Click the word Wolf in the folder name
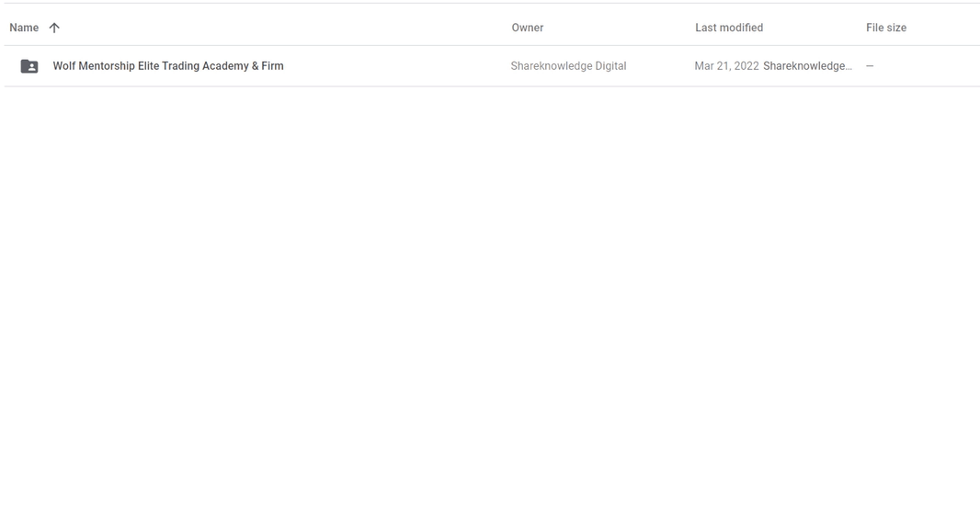The height and width of the screenshot is (511, 980). point(64,66)
